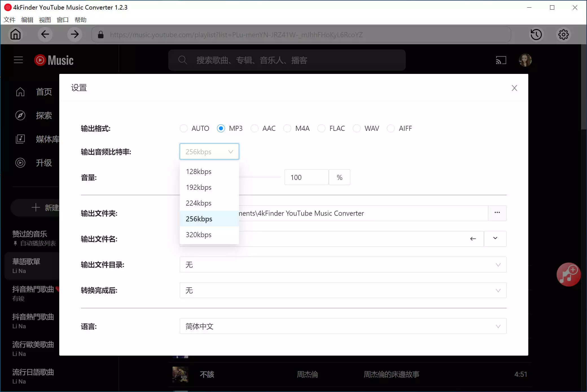Image resolution: width=587 pixels, height=392 pixels.
Task: Open conversion history clock icon
Action: click(x=536, y=34)
